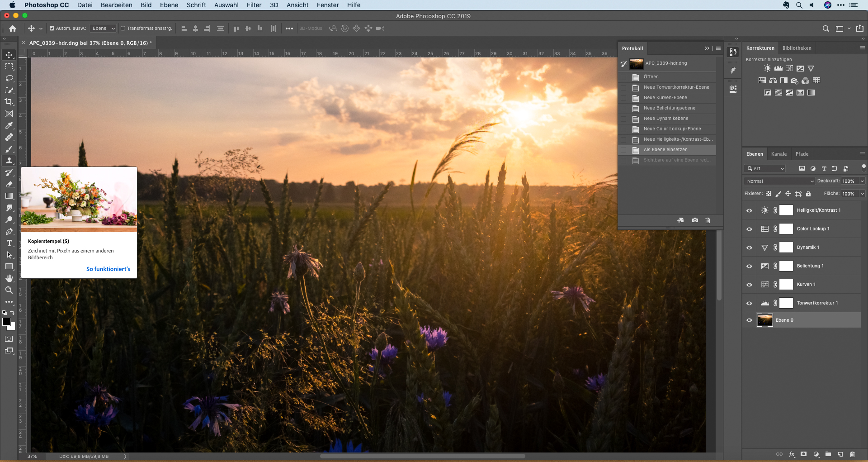The height and width of the screenshot is (462, 868).
Task: Add a Brightness/Contrast adjustment from Korrekturen
Action: pyautogui.click(x=767, y=68)
